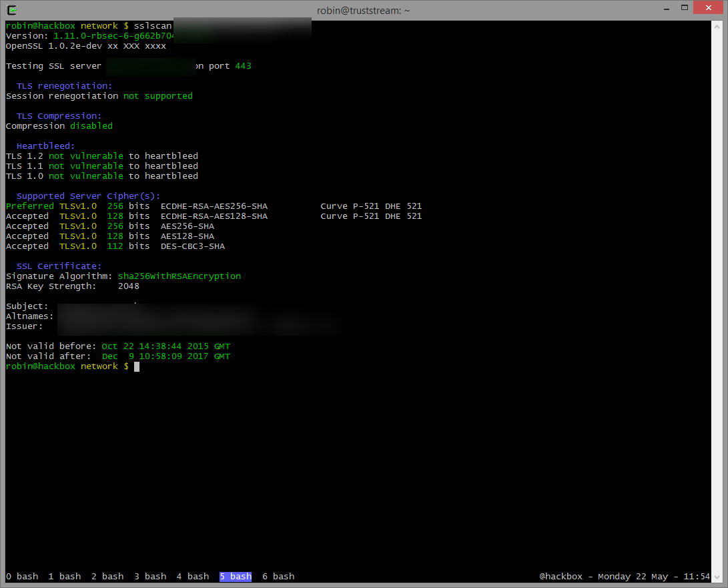Click the highlighted 5 bash window tab
The height and width of the screenshot is (588, 728).
(236, 577)
